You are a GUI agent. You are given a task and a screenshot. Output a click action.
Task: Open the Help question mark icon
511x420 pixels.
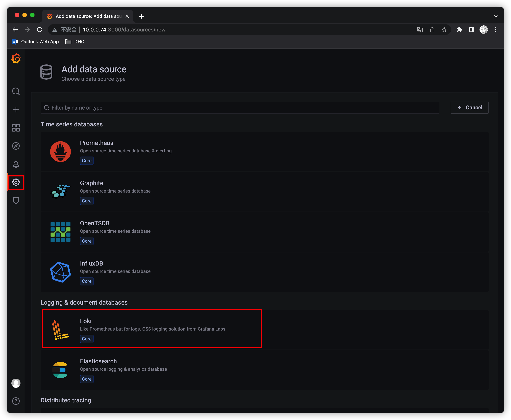(x=16, y=401)
